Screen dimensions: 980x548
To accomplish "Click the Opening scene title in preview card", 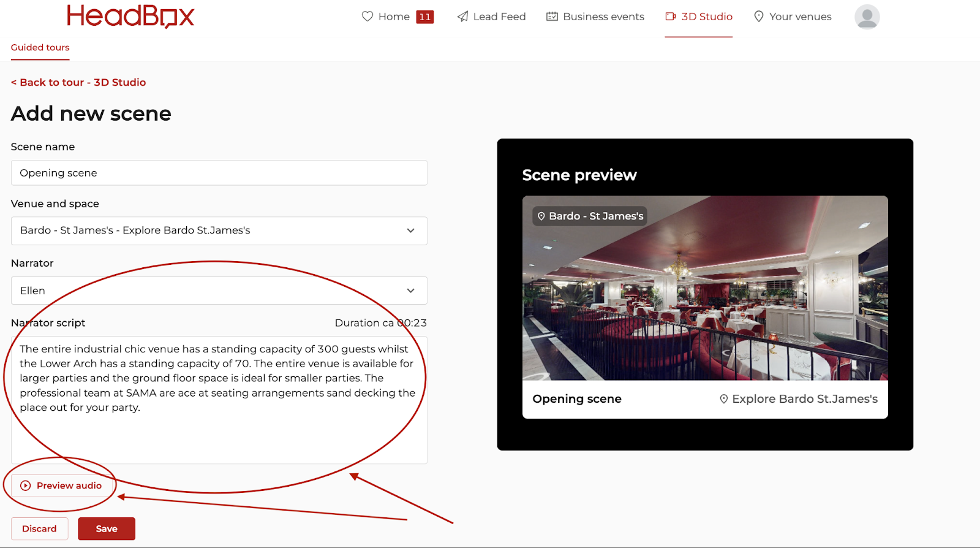I will click(x=577, y=399).
